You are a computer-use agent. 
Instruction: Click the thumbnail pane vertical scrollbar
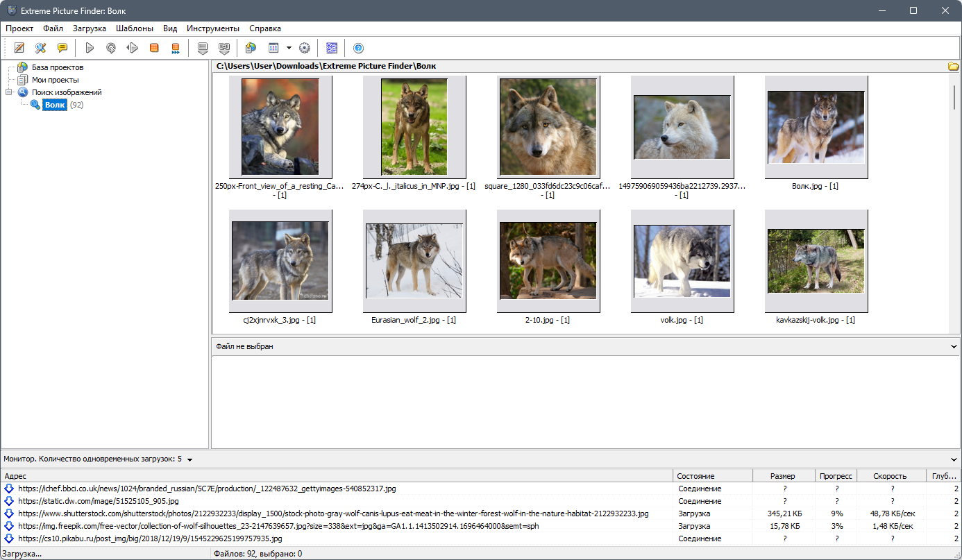[954, 203]
